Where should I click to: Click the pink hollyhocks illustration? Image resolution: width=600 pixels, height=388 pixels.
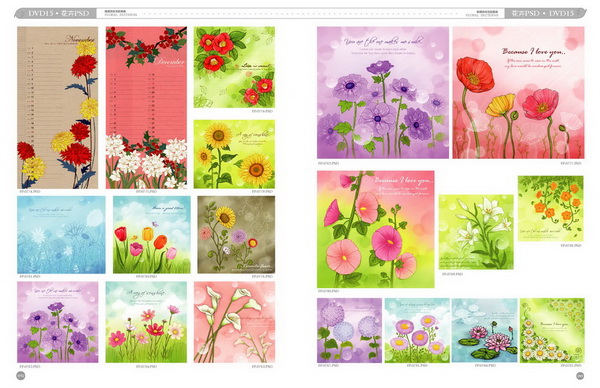pos(375,230)
